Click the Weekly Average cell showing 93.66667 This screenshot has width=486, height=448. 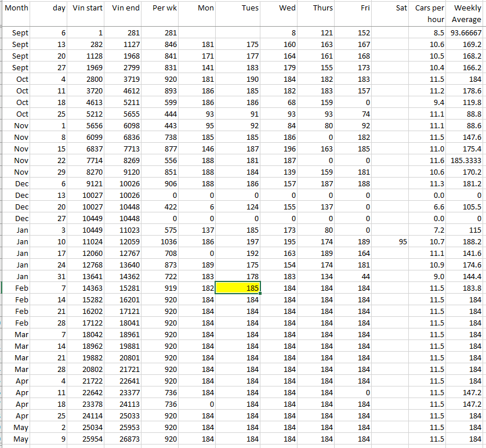(x=466, y=33)
